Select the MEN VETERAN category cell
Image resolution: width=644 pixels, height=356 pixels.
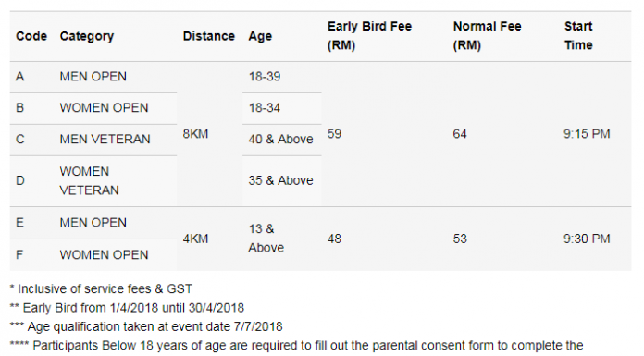105,140
